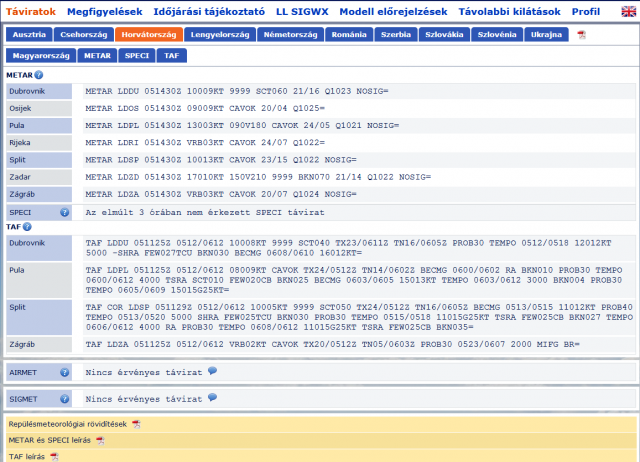This screenshot has width=640, height=462.
Task: Select the Magyarország tab
Action: (41, 56)
